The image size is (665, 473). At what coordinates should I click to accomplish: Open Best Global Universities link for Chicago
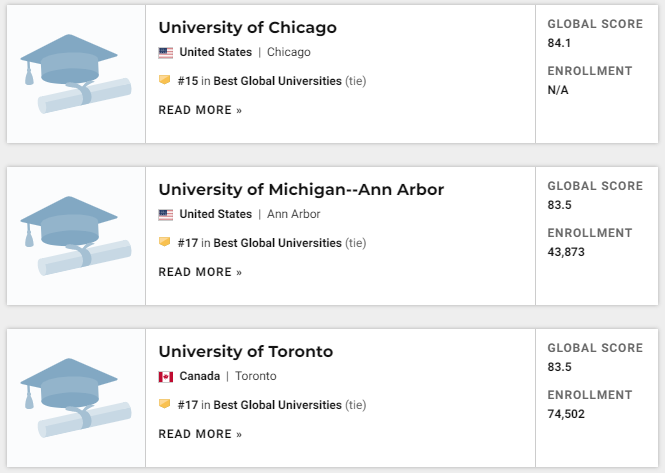click(x=277, y=81)
